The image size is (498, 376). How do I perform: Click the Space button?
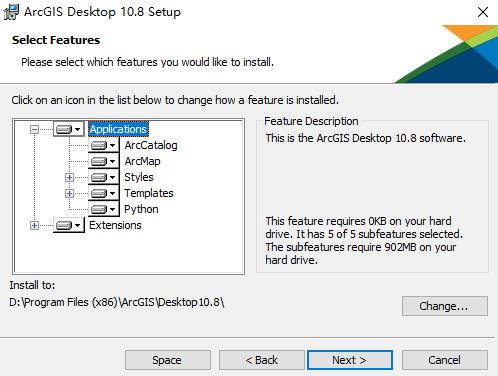click(168, 360)
